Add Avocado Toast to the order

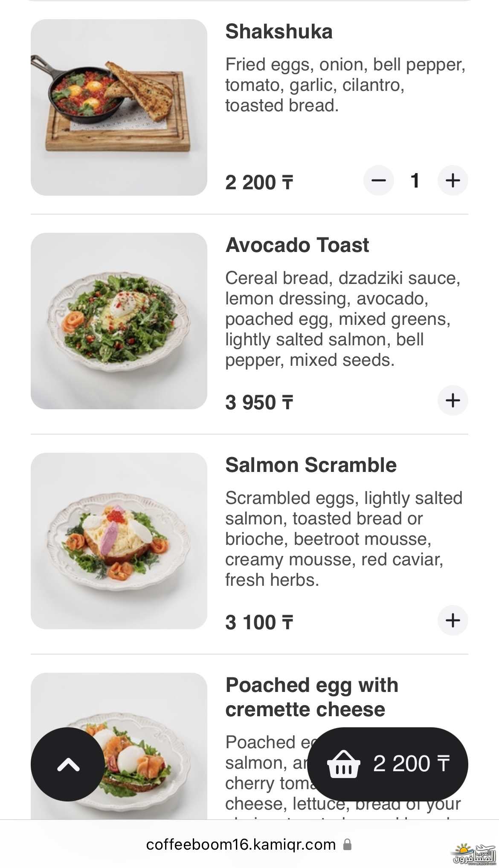click(453, 400)
